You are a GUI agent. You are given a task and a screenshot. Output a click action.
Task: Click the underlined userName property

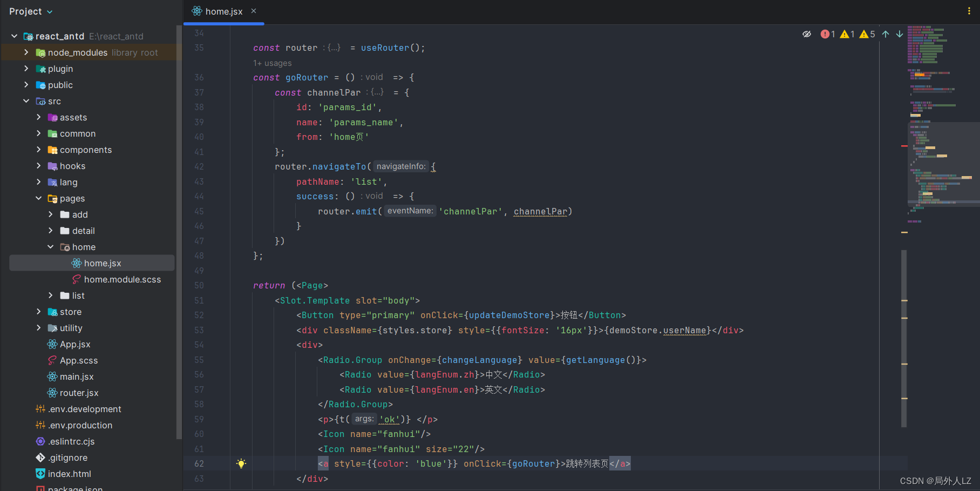click(x=685, y=330)
